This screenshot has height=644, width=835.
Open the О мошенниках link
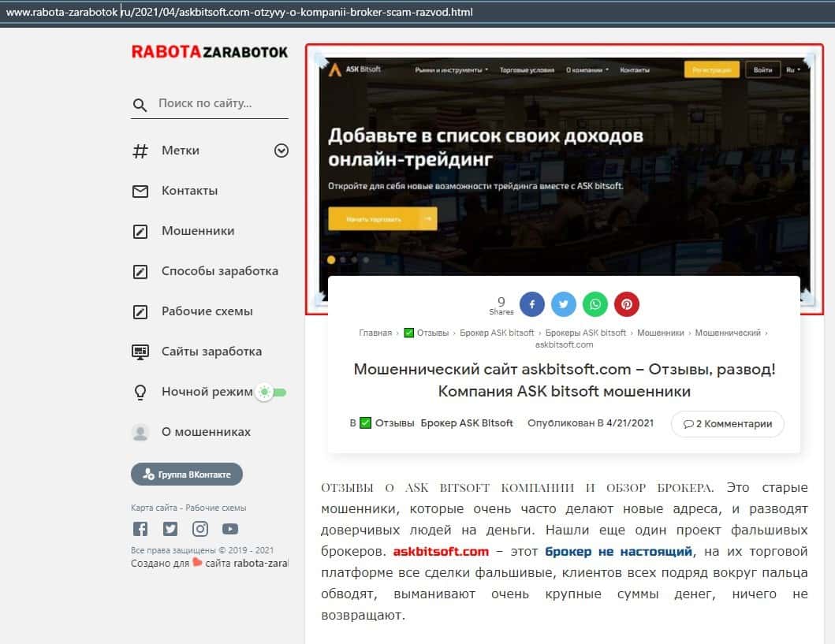point(206,432)
